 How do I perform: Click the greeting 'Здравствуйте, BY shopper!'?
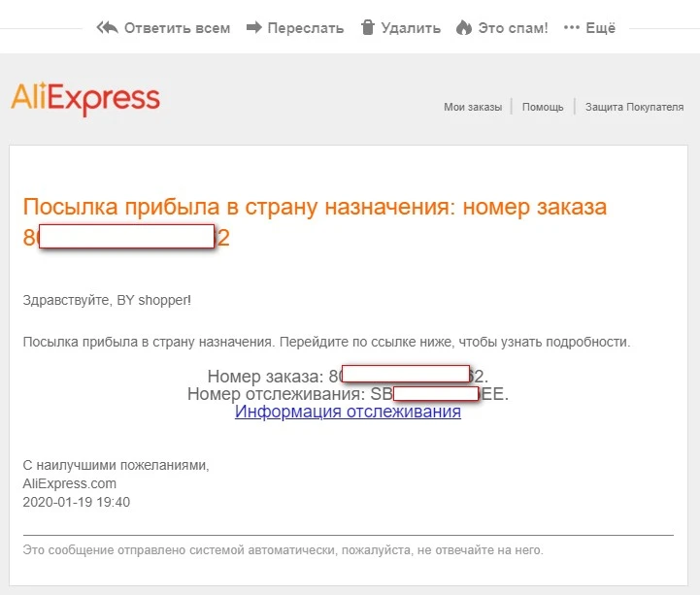[x=107, y=300]
